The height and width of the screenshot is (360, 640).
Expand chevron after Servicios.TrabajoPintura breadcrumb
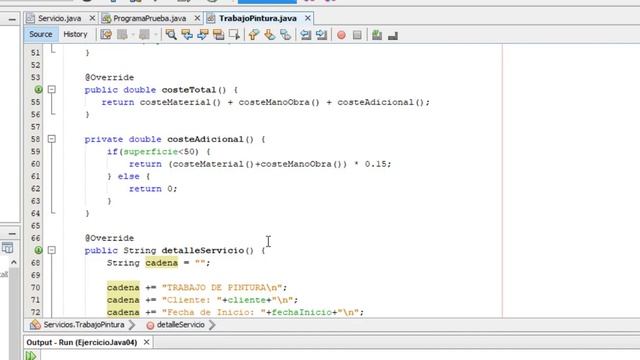click(132, 325)
